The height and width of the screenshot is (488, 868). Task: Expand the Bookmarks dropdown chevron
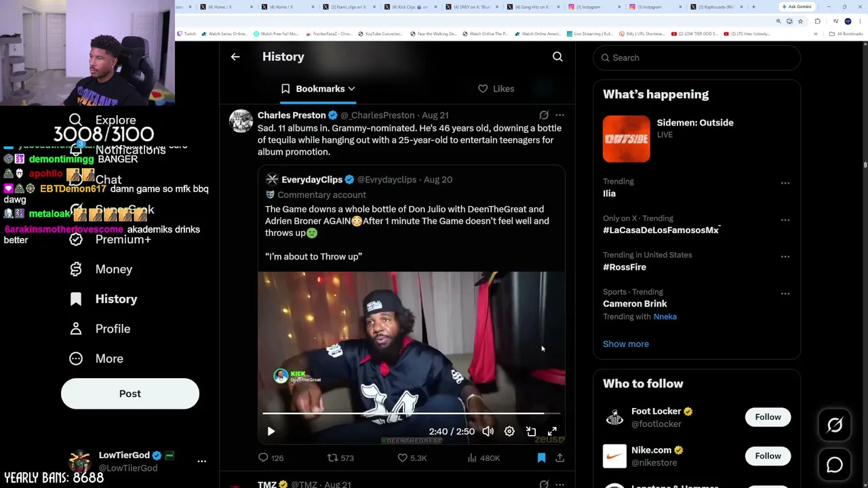point(351,89)
